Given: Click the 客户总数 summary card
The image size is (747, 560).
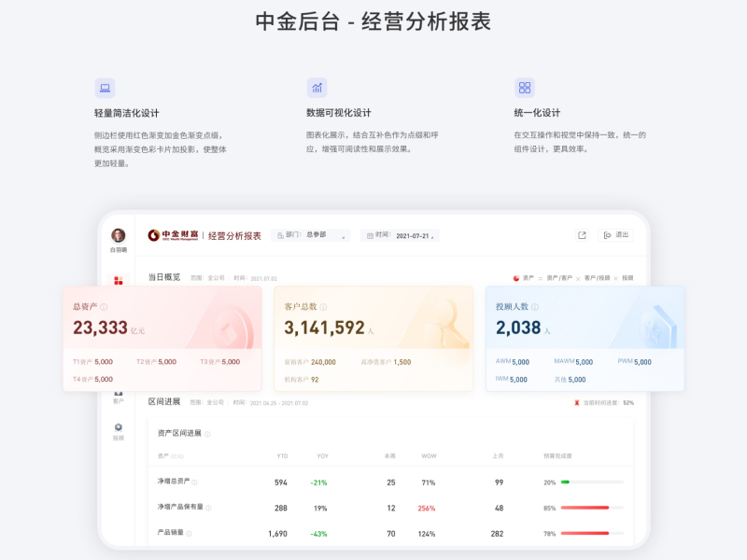Looking at the screenshot, I should click(373, 338).
